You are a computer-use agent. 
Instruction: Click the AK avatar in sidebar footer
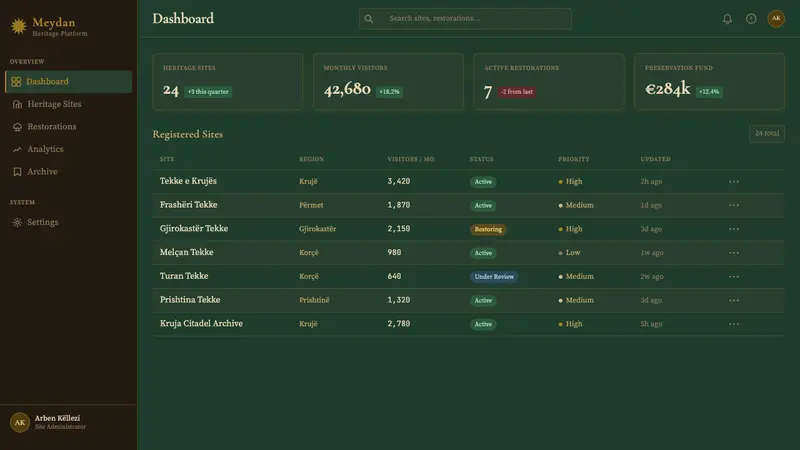pos(20,422)
